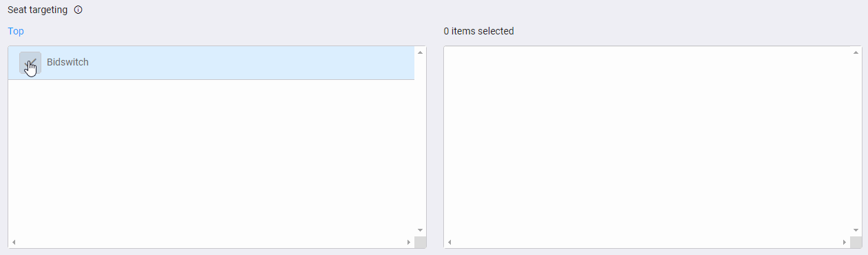Image resolution: width=868 pixels, height=255 pixels.
Task: Click up arrow of available list scrollbar
Action: tap(420, 52)
